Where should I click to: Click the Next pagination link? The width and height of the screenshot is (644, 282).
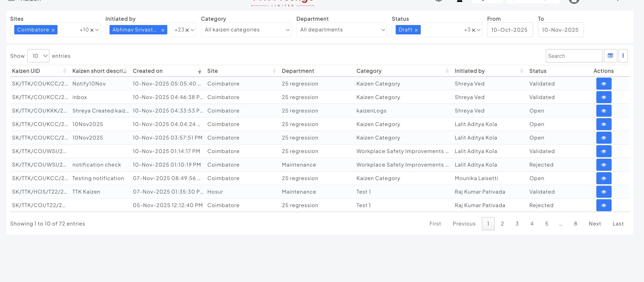point(594,224)
